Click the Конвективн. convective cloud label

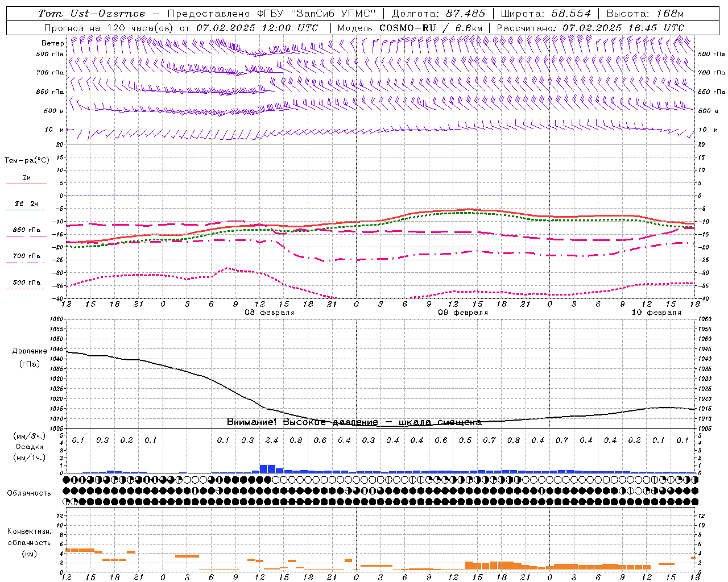[30, 531]
